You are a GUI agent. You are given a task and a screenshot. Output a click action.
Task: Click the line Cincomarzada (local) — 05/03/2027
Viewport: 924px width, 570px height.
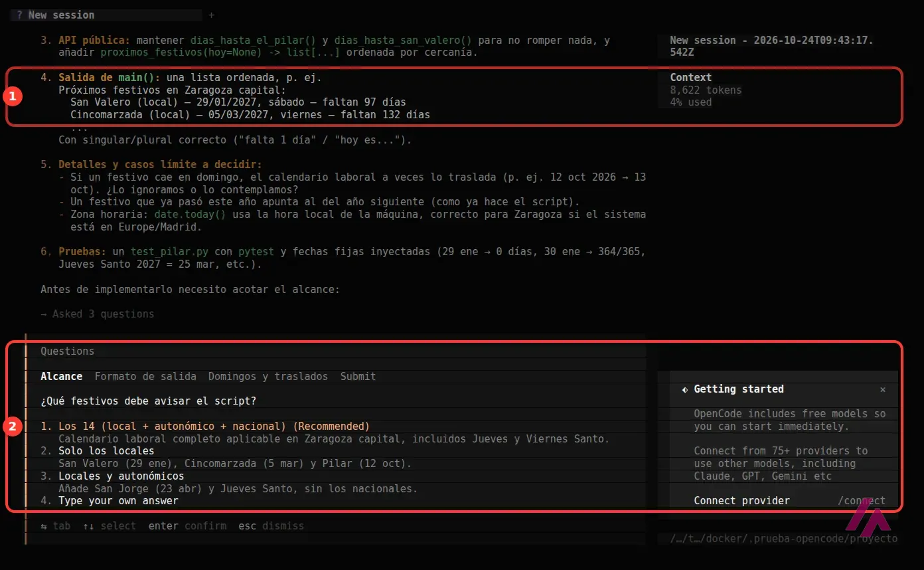(x=250, y=114)
